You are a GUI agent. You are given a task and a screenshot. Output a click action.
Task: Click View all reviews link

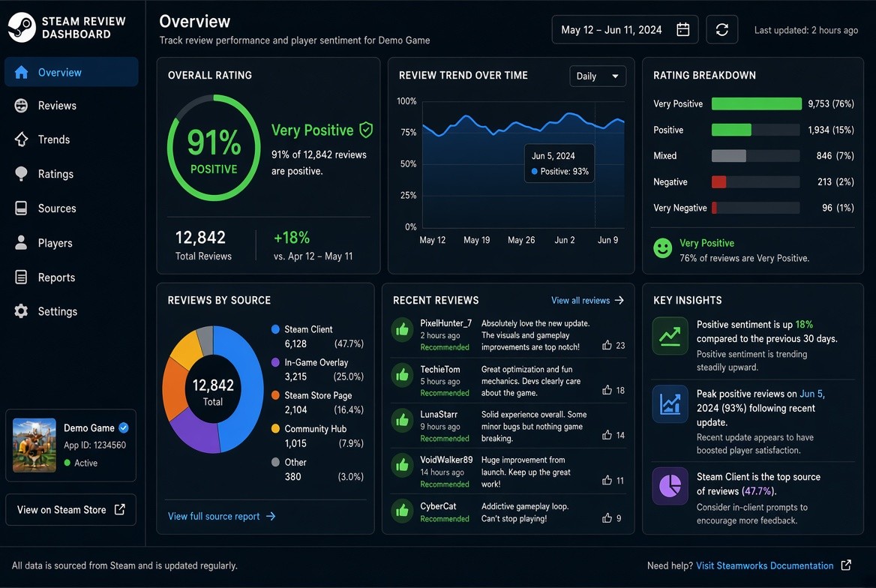coord(587,300)
